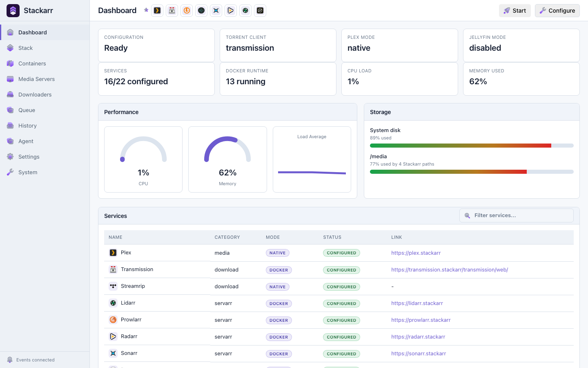588x368 pixels.
Task: Click the CONFIGURED badge in the Streamrip row
Action: click(x=341, y=287)
